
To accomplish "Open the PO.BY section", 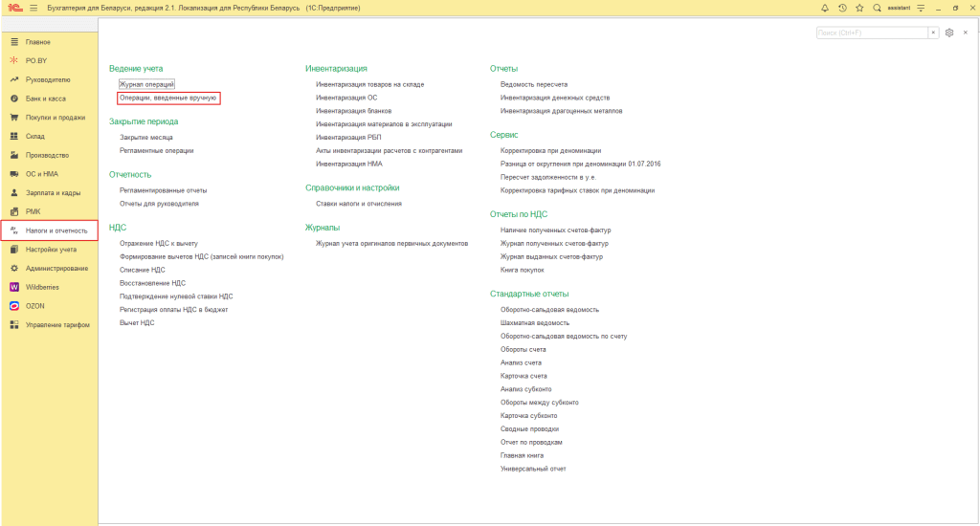I will tap(36, 60).
